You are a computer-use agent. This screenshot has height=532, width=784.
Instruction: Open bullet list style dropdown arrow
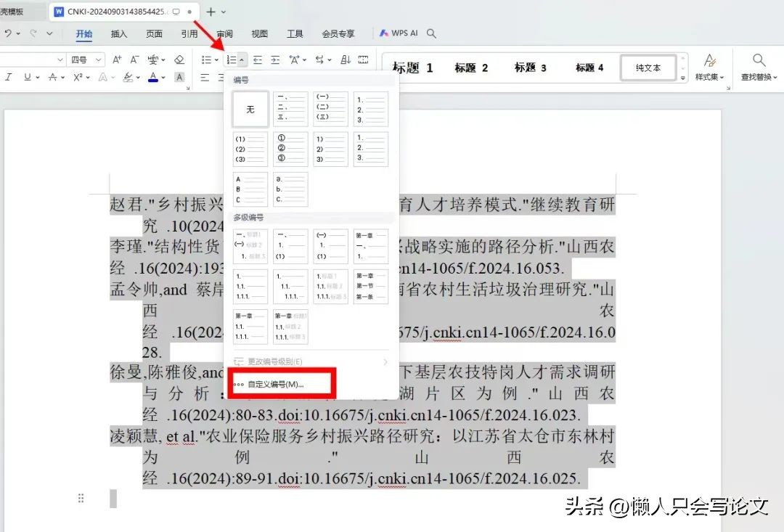pyautogui.click(x=216, y=60)
